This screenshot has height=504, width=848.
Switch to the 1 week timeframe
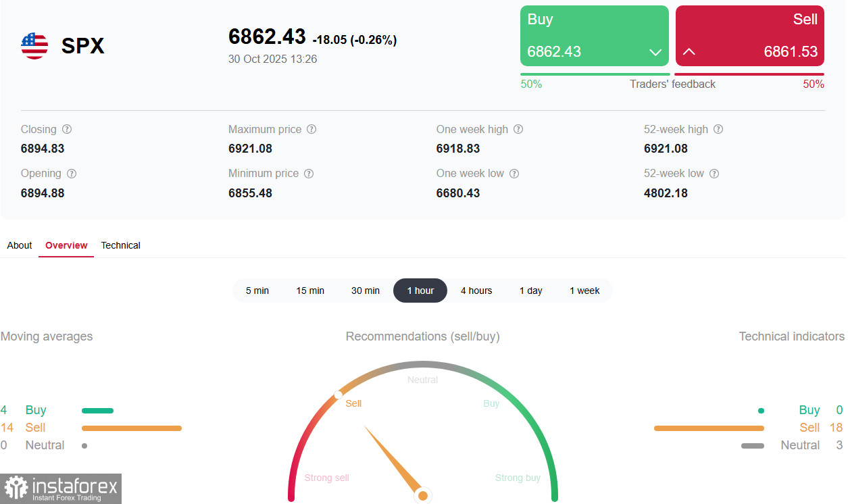[584, 291]
